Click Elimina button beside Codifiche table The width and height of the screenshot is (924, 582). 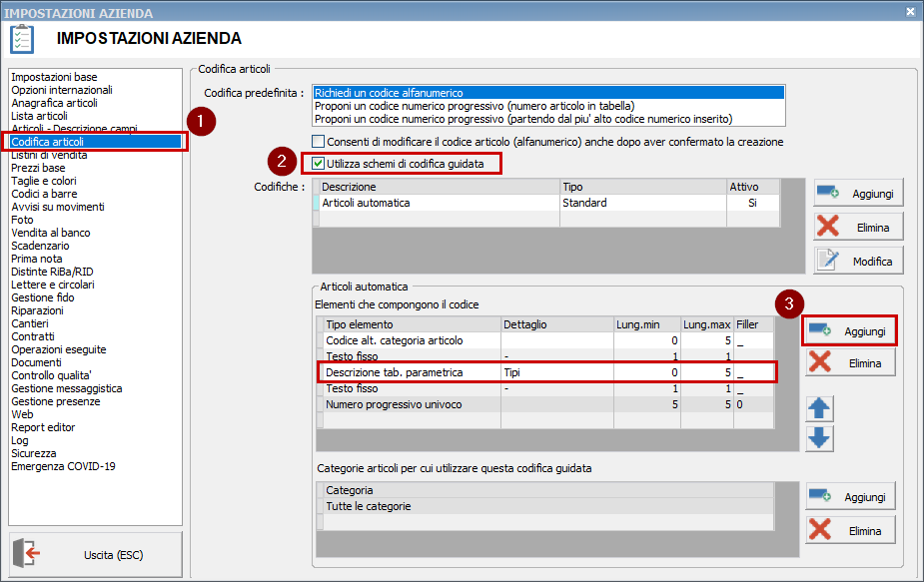[x=858, y=227]
